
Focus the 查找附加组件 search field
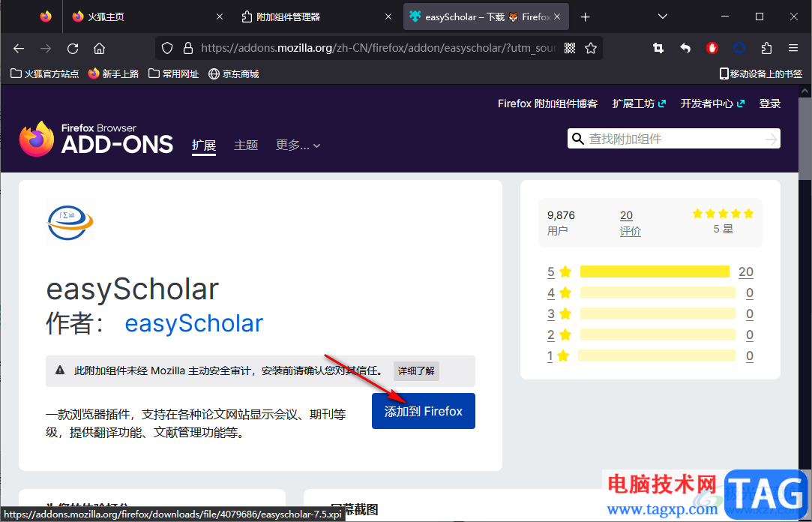point(674,139)
